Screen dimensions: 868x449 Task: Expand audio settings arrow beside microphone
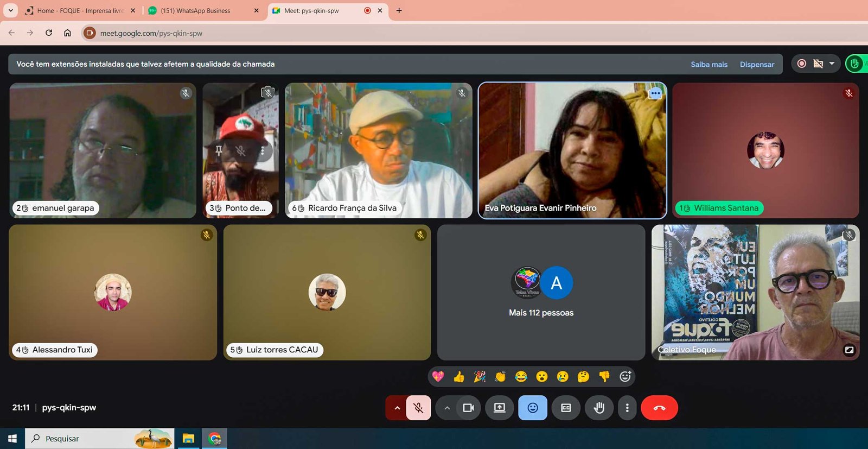397,408
